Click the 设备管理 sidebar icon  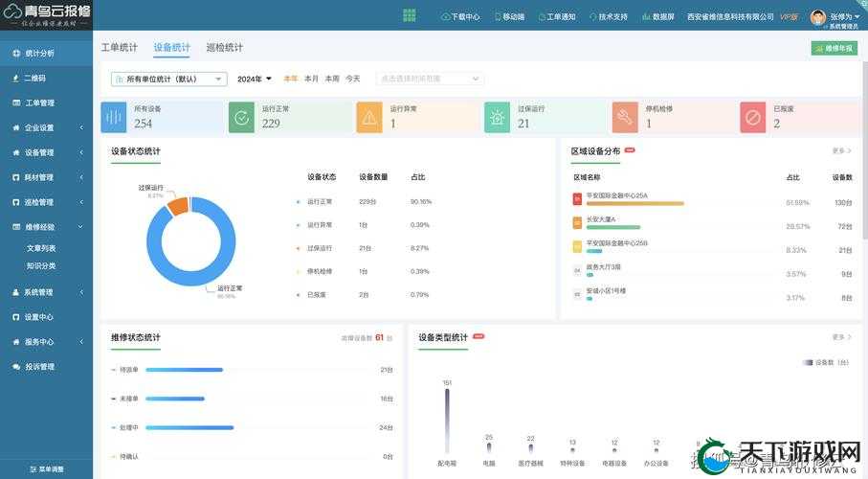(x=16, y=152)
